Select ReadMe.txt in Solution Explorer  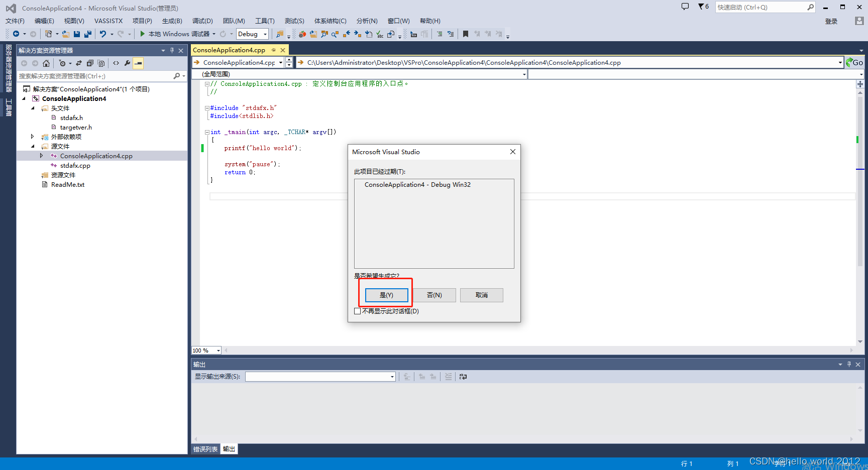pos(68,185)
